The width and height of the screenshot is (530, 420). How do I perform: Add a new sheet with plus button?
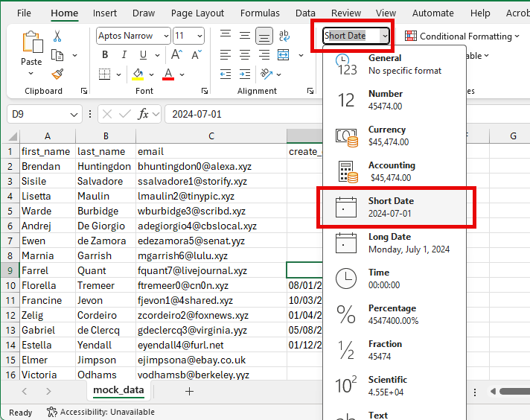pos(189,391)
